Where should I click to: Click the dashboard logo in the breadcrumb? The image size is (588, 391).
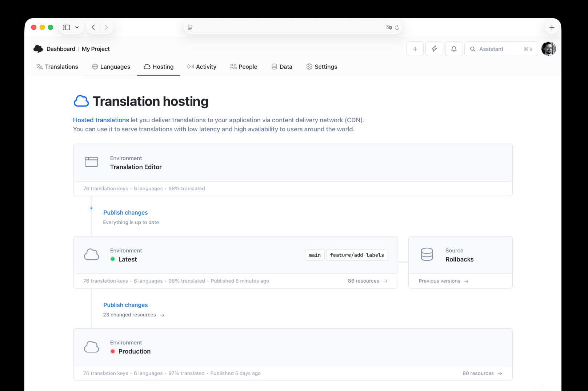tap(38, 48)
